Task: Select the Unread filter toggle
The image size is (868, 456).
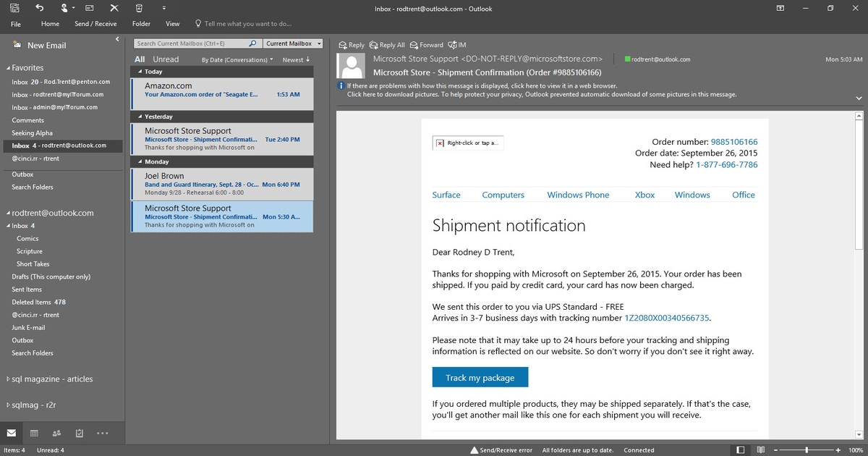Action: coord(165,59)
